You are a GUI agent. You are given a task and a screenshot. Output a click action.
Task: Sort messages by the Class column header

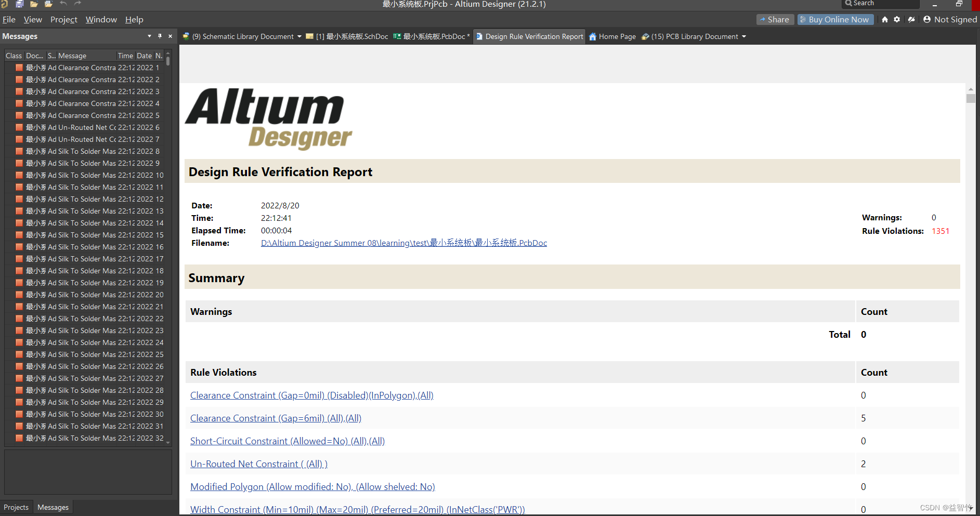point(14,56)
